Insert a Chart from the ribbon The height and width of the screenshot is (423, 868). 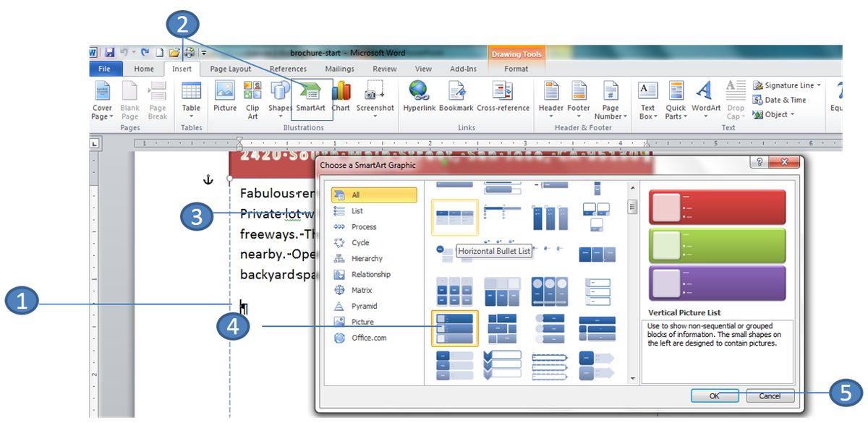[341, 98]
